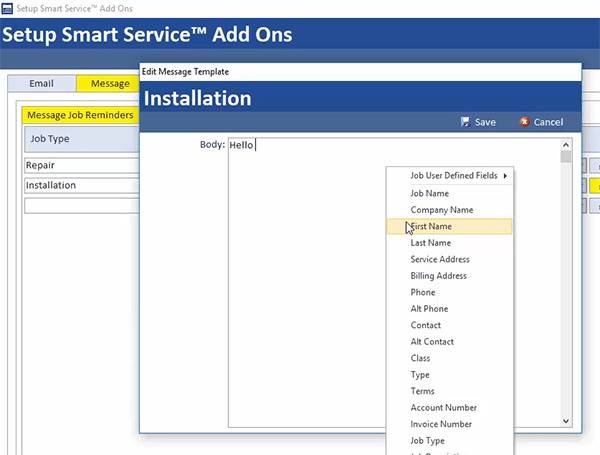
Task: Insert the Job Name field
Action: coord(450,193)
